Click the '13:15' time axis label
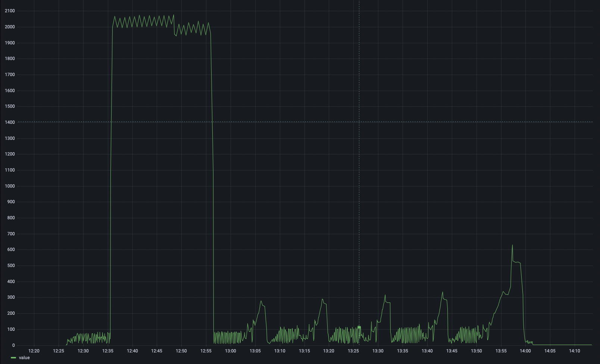 click(304, 351)
